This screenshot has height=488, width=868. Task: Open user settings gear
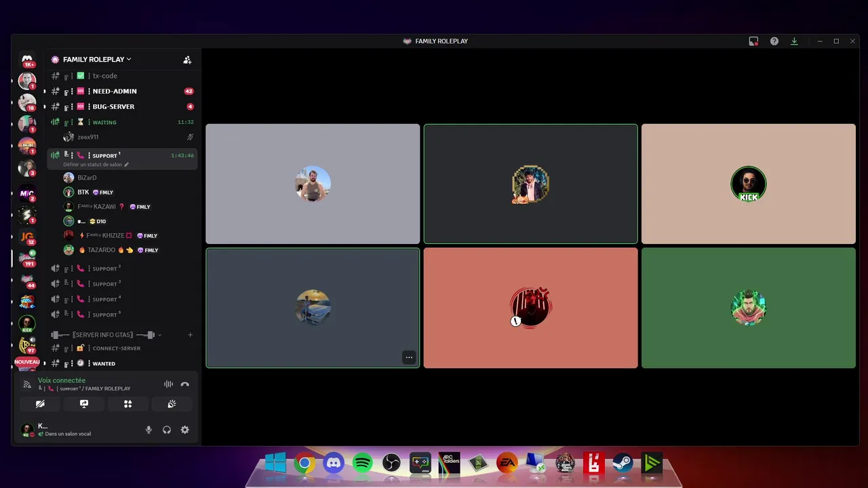click(185, 430)
